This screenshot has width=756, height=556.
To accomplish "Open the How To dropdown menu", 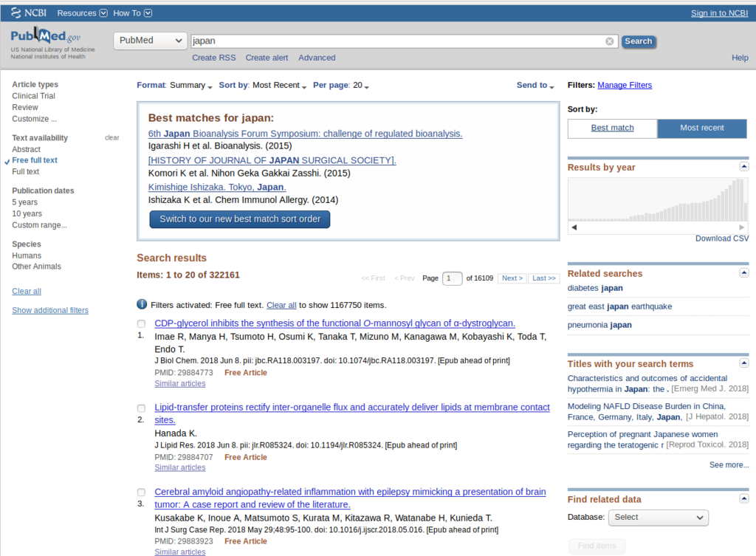I will 133,13.
